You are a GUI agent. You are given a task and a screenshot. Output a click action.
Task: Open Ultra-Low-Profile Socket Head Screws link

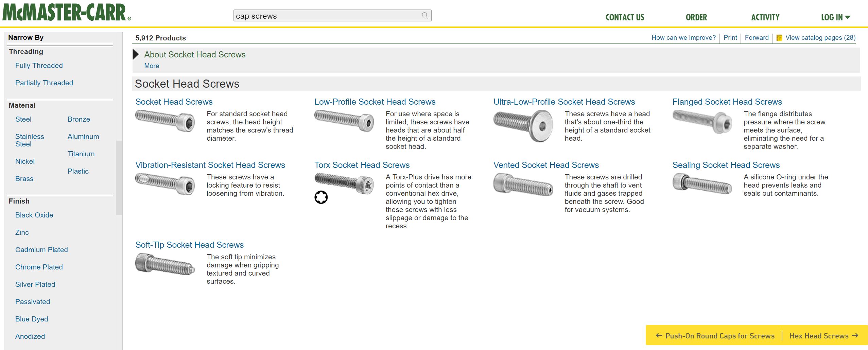pyautogui.click(x=564, y=102)
